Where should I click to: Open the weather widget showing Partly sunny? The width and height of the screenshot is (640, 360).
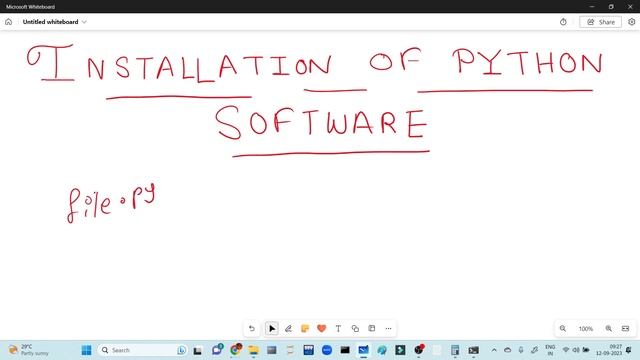(x=29, y=350)
